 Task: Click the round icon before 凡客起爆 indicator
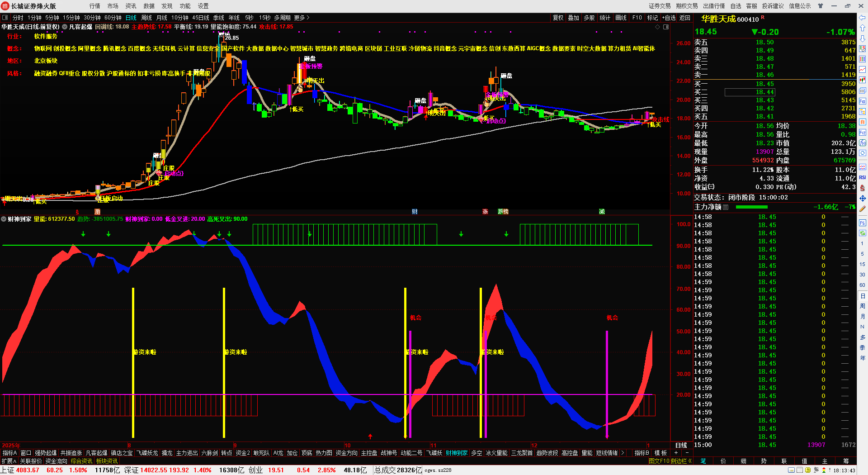pos(65,27)
